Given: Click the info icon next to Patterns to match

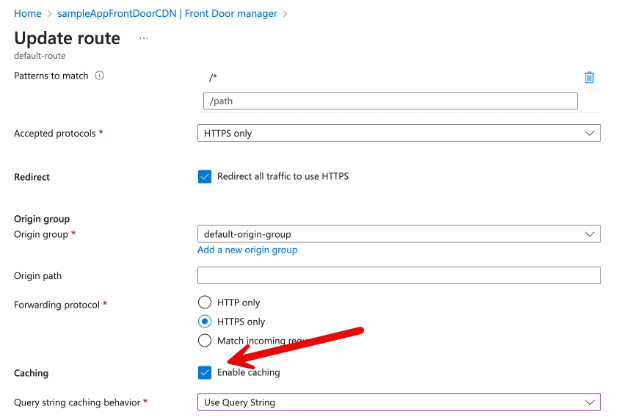Looking at the screenshot, I should click(x=99, y=75).
